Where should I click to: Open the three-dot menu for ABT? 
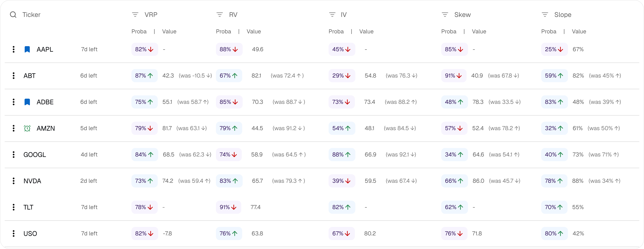tap(13, 76)
